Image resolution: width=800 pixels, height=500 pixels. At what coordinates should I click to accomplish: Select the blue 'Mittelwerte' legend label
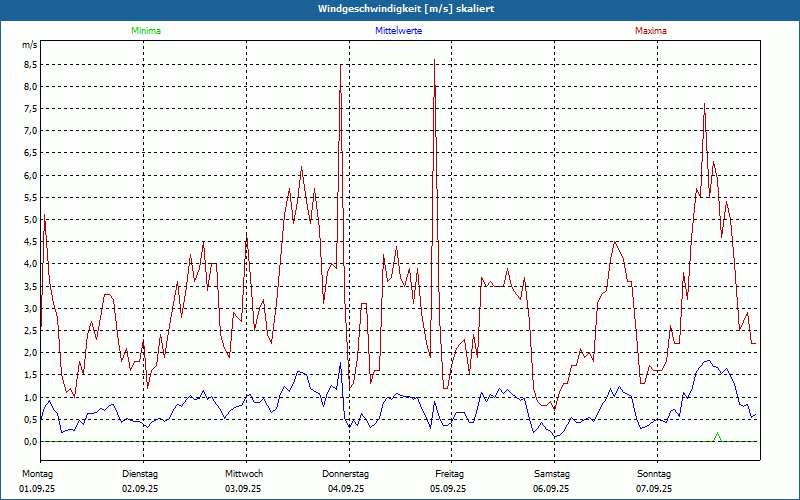[398, 31]
